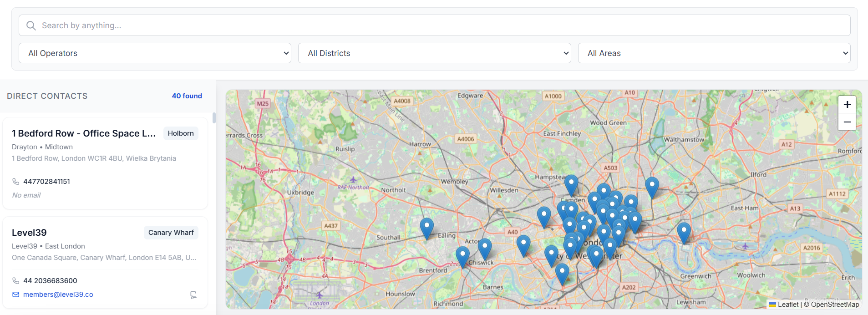868x315 pixels.
Task: Click the magnifier icon in the search bar
Action: (x=31, y=25)
